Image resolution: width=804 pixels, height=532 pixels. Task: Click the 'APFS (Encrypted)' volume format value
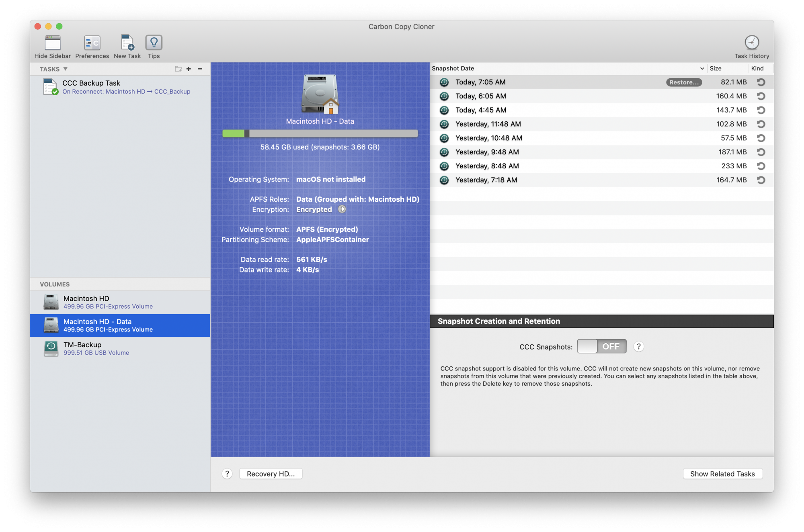[327, 229]
